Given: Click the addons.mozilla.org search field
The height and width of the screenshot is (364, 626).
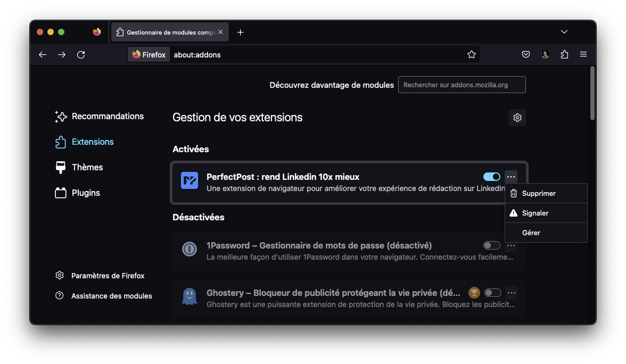Looking at the screenshot, I should (x=462, y=85).
